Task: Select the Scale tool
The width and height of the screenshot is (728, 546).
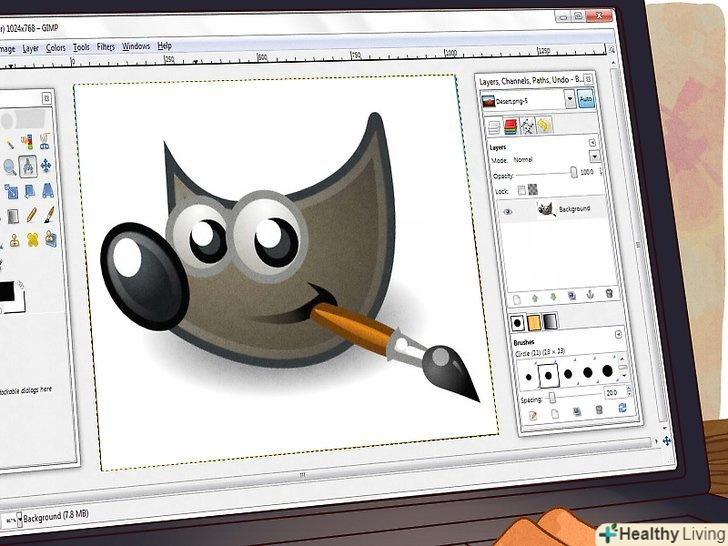Action: 11,191
